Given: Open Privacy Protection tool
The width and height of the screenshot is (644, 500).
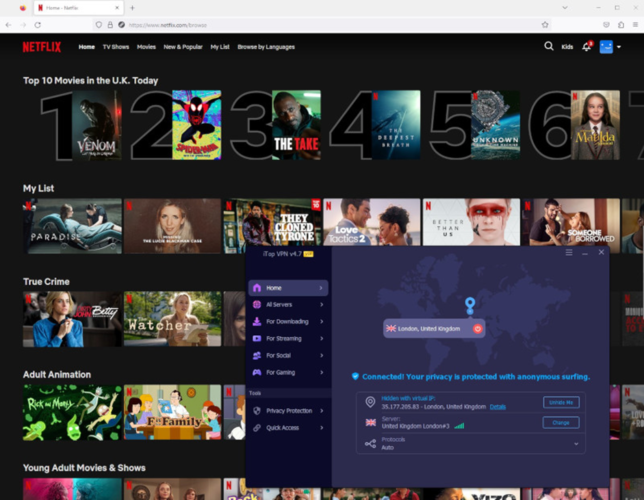Looking at the screenshot, I should coord(288,411).
